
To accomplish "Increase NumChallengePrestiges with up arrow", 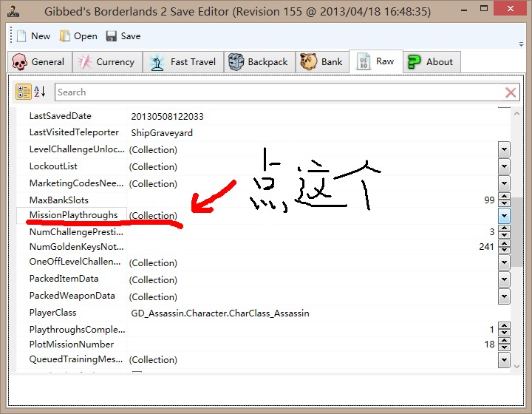I will (x=504, y=228).
